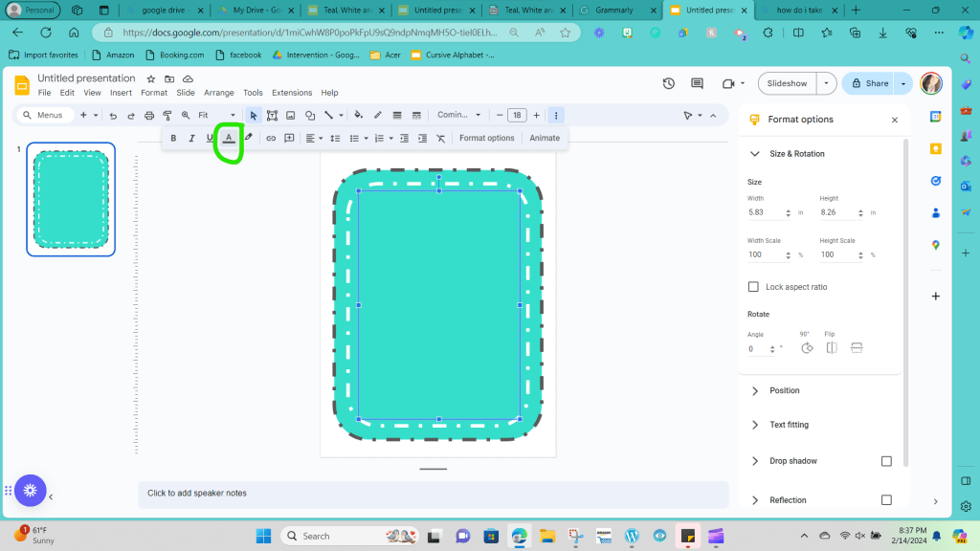Open the Arrange menu
This screenshot has width=980, height=551.
click(x=218, y=93)
